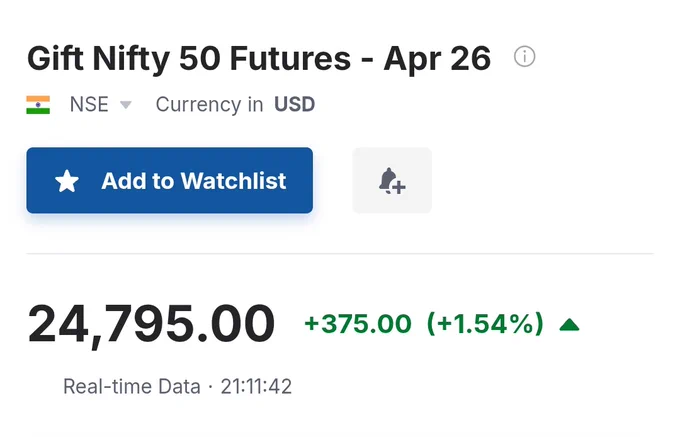Click the Real-time Data label

pos(132,386)
